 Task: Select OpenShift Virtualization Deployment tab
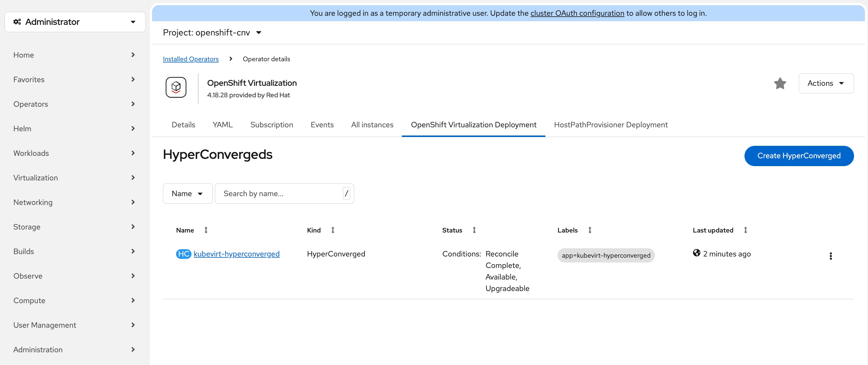pos(473,125)
